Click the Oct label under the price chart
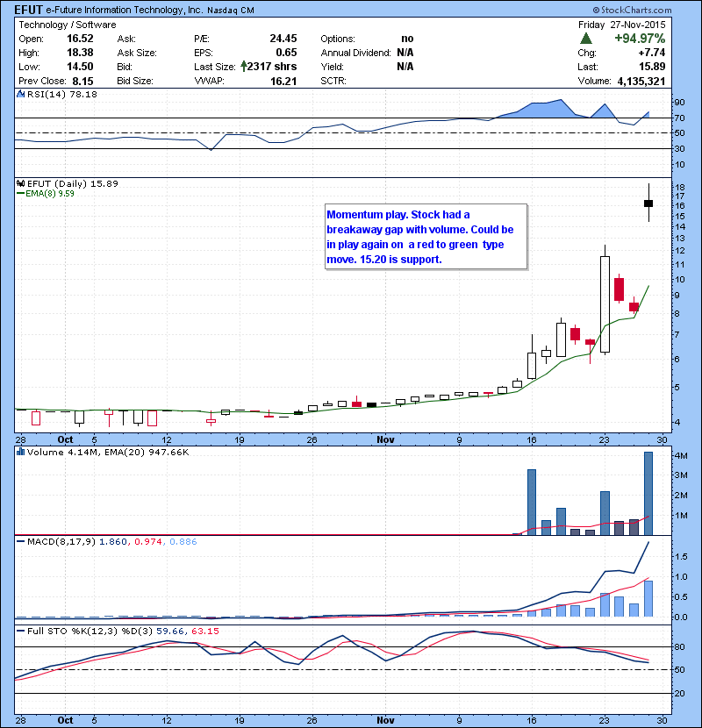 point(65,439)
